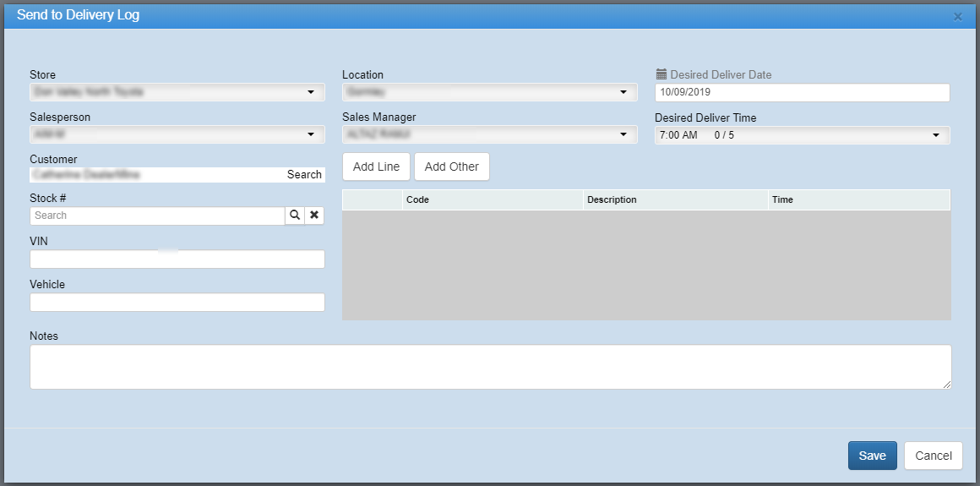Select the Vehicle input field
Image resolution: width=980 pixels, height=486 pixels.
pyautogui.click(x=177, y=303)
